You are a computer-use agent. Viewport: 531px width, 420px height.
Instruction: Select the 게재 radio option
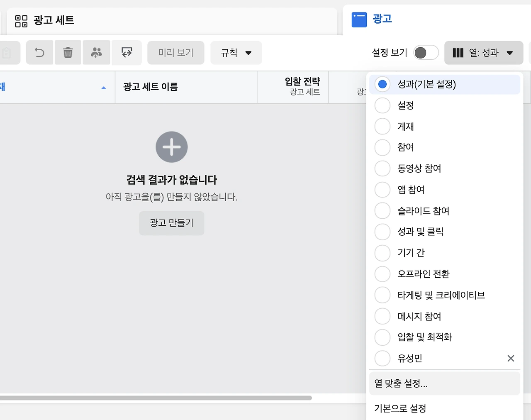(x=382, y=127)
